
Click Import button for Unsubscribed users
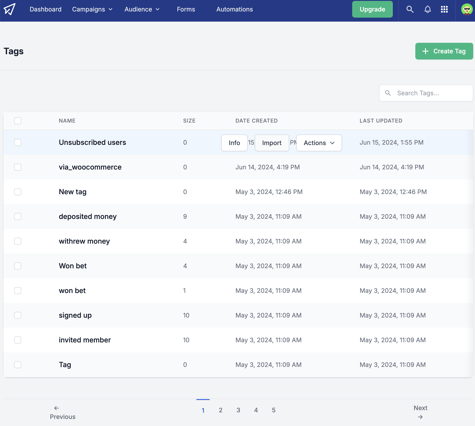pos(272,143)
